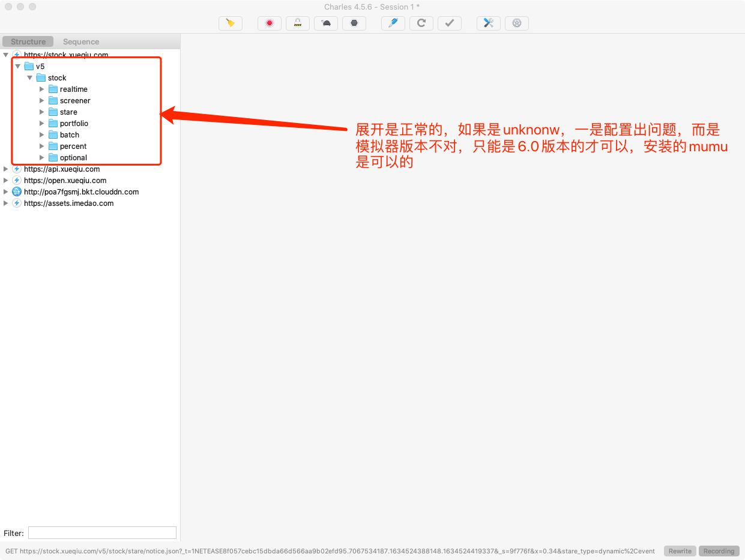Viewport: 745px width, 560px height.
Task: Select the portfolio folder icon
Action: (x=53, y=123)
